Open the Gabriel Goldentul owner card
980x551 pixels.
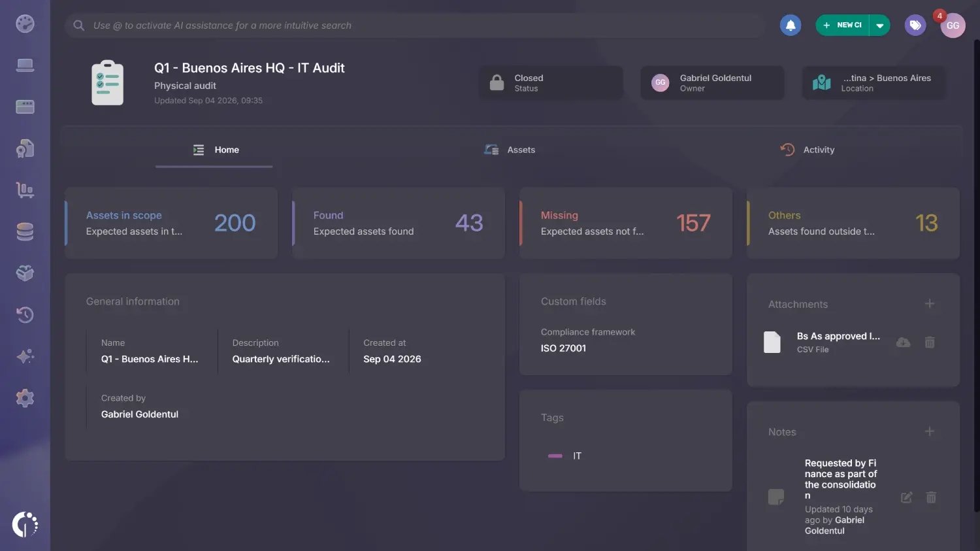(712, 82)
